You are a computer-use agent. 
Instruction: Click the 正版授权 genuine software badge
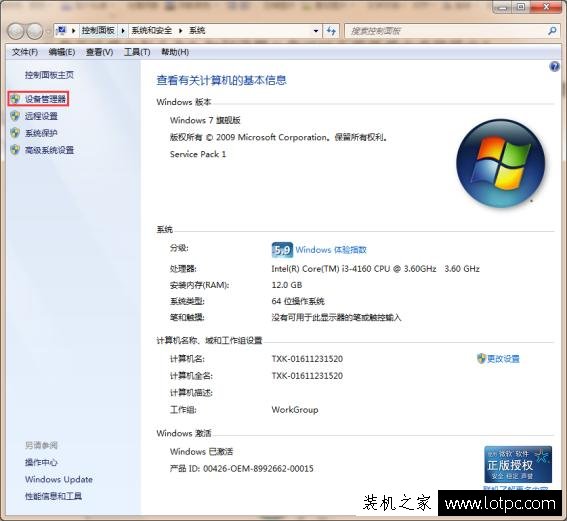point(518,464)
